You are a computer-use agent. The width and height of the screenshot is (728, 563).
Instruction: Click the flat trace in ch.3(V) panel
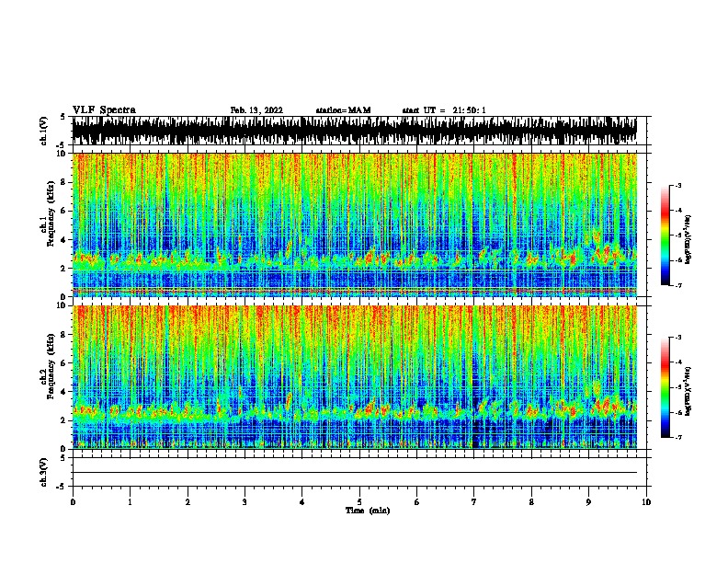tap(355, 473)
